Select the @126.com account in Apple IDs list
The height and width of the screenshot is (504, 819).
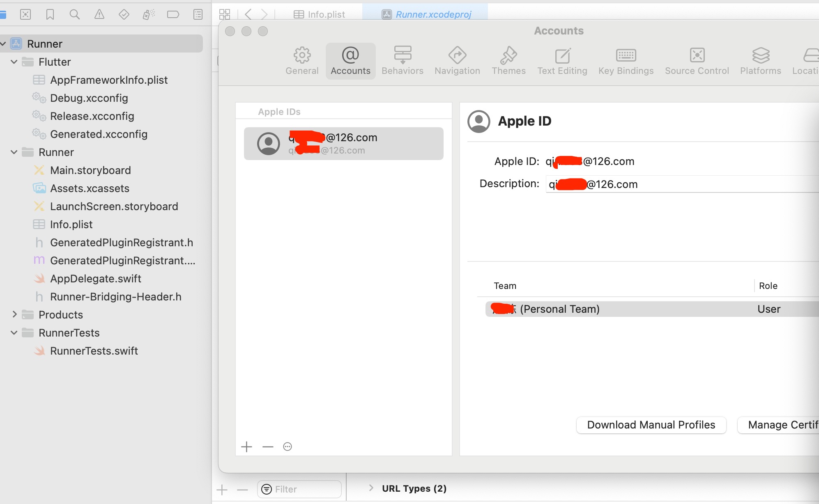[x=344, y=144]
